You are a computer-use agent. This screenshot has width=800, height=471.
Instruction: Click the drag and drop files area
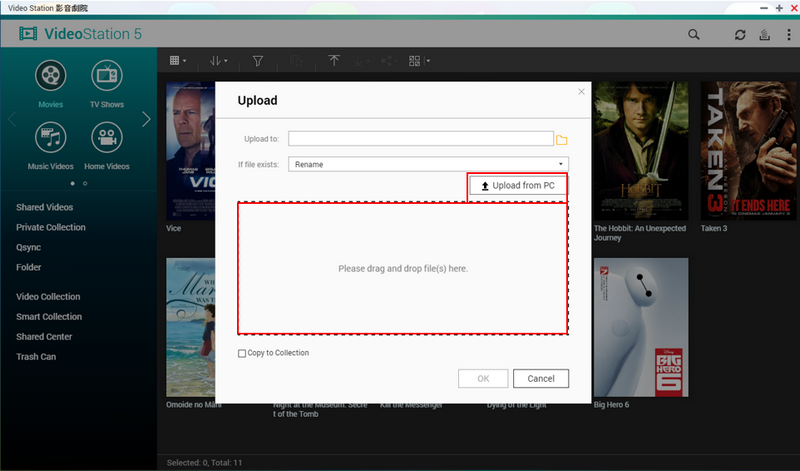(403, 268)
